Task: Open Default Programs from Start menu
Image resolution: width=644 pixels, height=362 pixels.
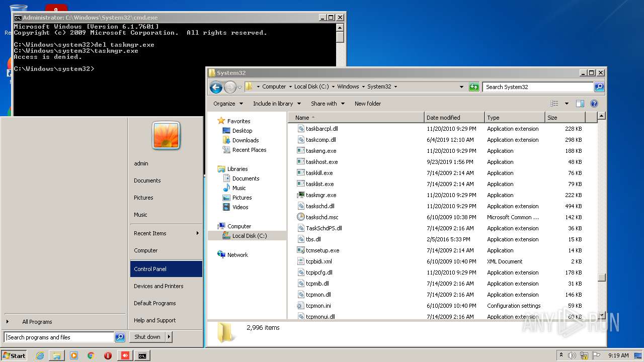Action: (166, 303)
